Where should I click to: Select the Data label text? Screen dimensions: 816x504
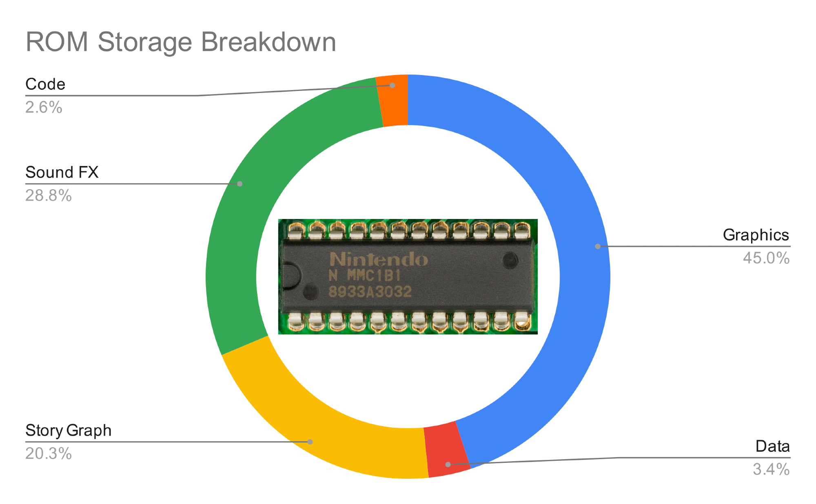click(x=772, y=447)
